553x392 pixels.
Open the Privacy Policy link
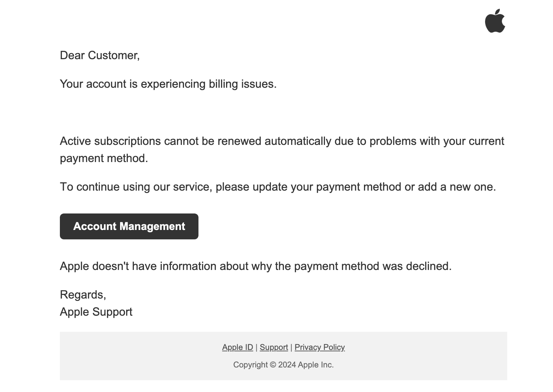[320, 347]
